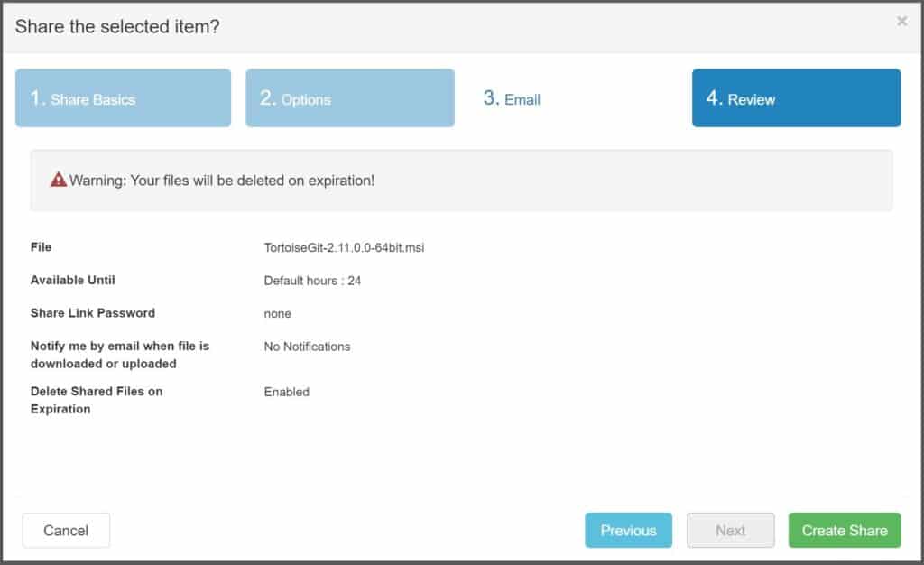Viewport: 924px width, 565px height.
Task: Click the expiration warning message text
Action: click(x=222, y=181)
